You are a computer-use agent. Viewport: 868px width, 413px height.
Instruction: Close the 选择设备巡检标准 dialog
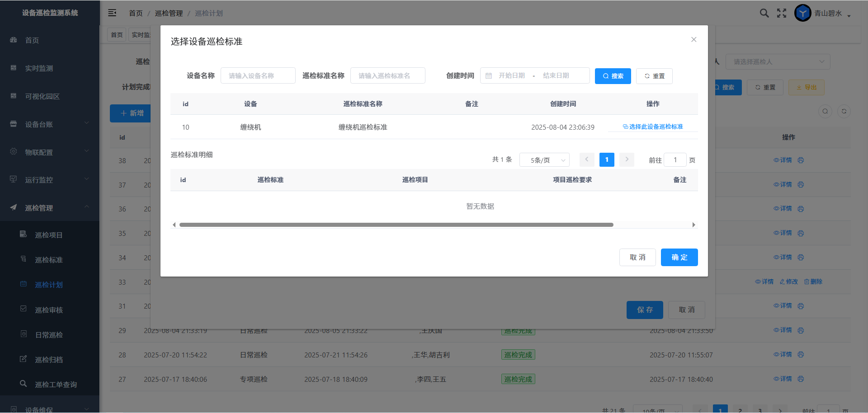pyautogui.click(x=693, y=40)
